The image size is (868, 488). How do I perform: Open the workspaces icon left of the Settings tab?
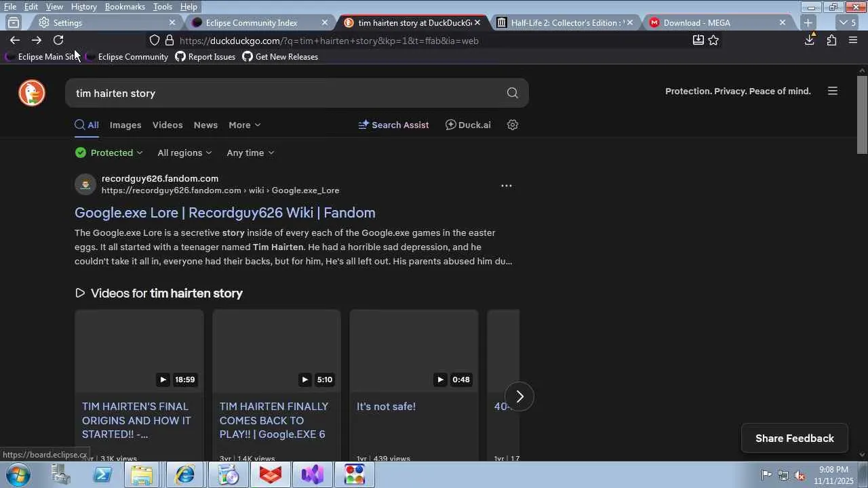tap(14, 22)
